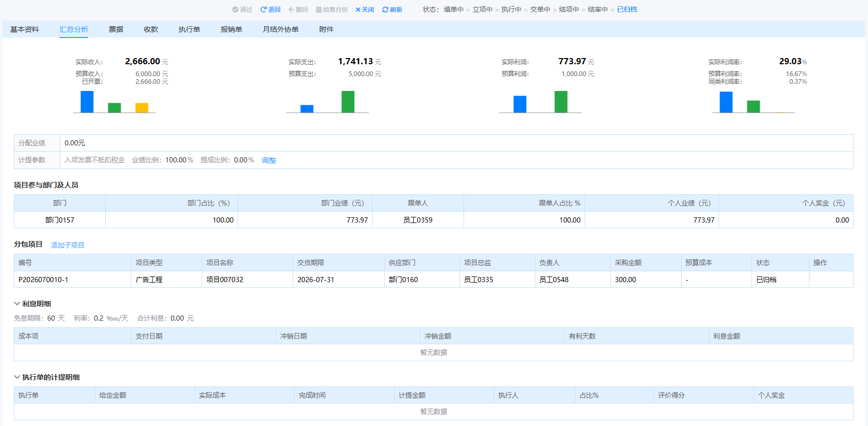Click project number P2026070010-1
Image resolution: width=868 pixels, height=426 pixels.
click(43, 280)
